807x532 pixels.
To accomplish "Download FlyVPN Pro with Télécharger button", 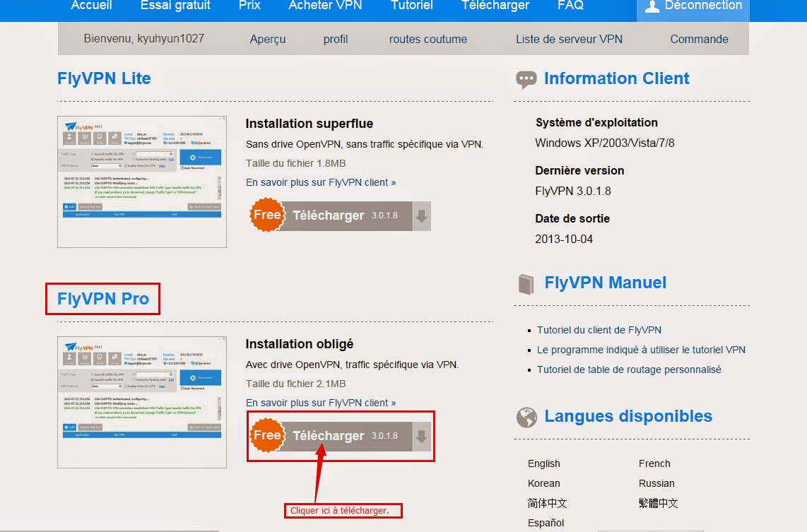I will [x=340, y=436].
